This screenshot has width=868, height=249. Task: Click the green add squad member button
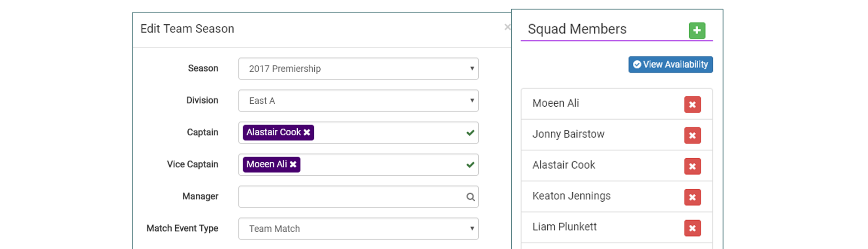click(x=697, y=30)
